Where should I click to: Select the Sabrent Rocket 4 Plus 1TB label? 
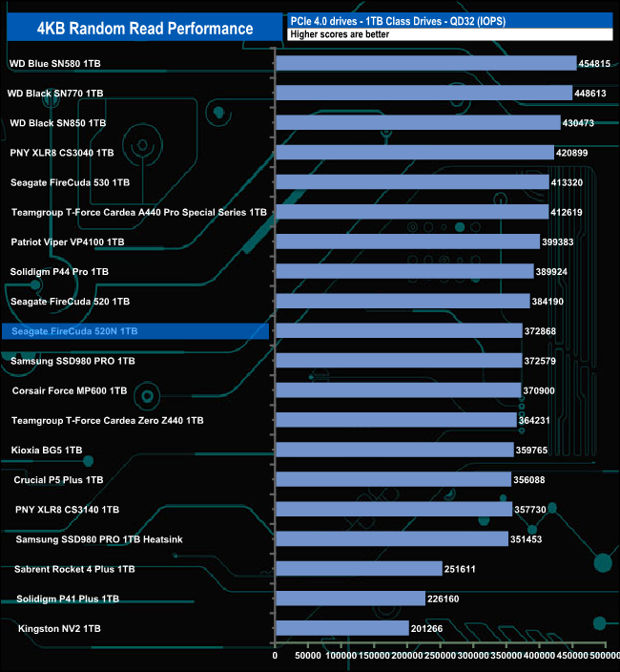[74, 569]
